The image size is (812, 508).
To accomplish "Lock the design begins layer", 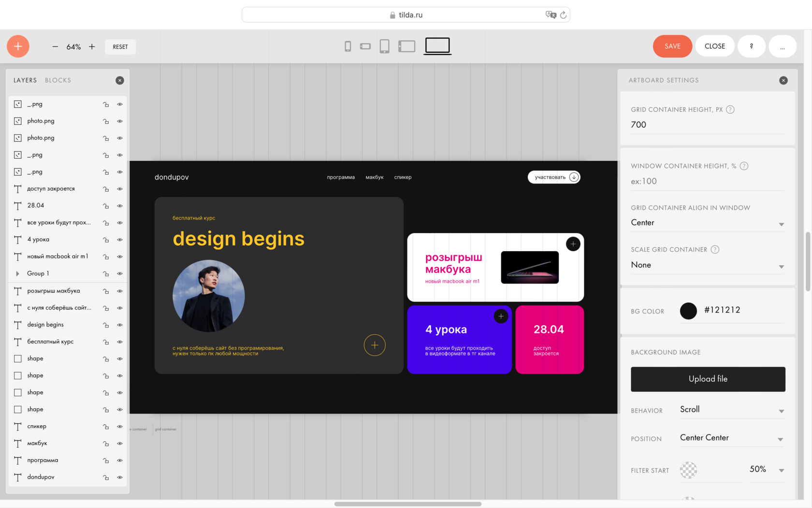I will (106, 325).
